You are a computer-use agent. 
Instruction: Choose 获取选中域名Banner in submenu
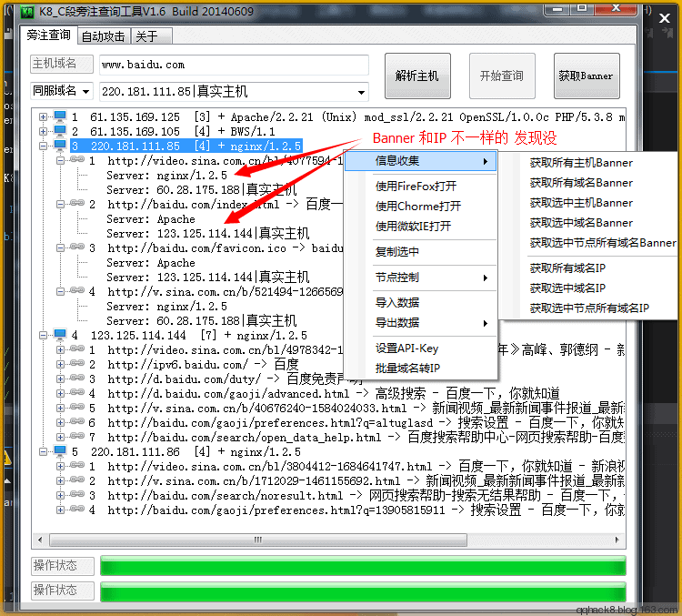581,223
